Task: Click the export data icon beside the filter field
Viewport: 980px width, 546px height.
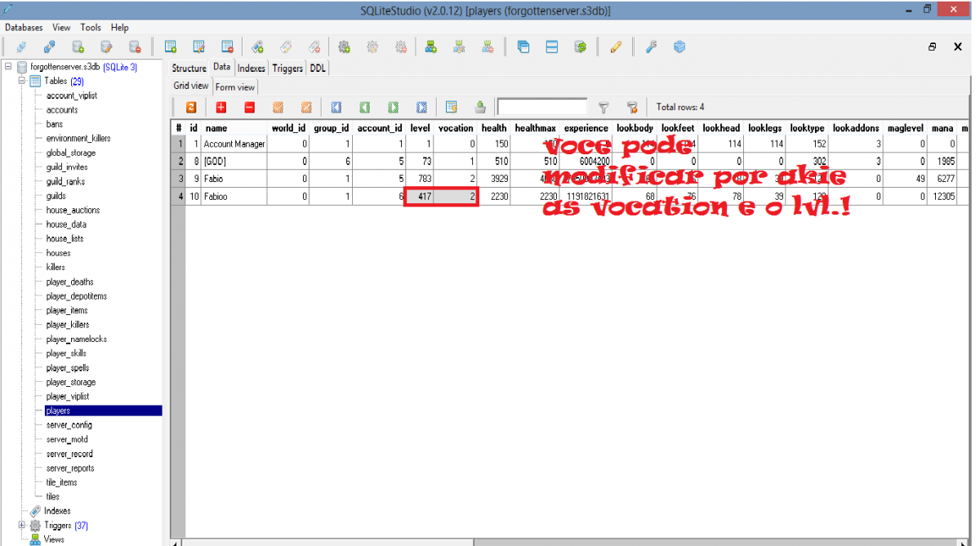Action: [480, 107]
